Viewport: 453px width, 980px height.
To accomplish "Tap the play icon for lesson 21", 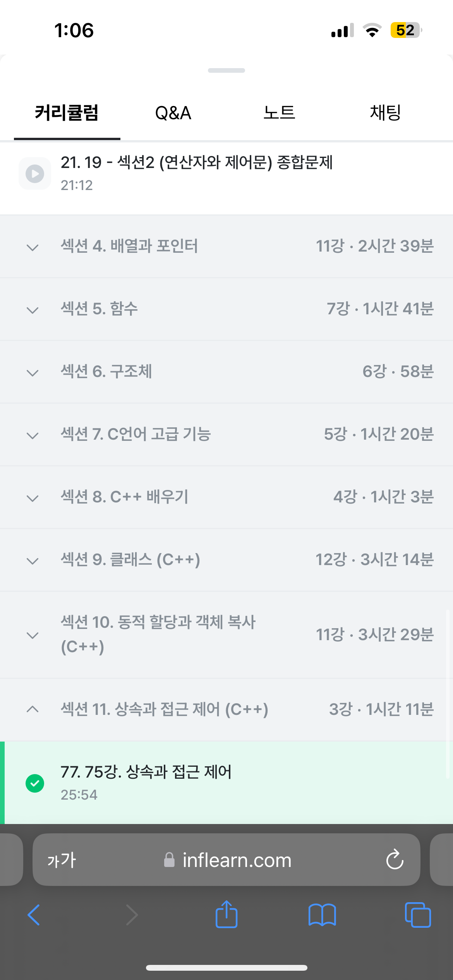I will coord(35,173).
